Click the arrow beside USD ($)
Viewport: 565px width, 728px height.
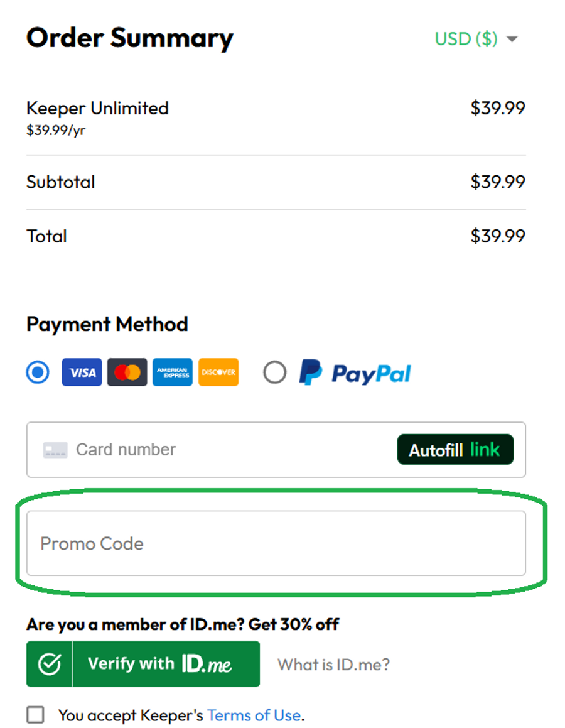pyautogui.click(x=512, y=39)
